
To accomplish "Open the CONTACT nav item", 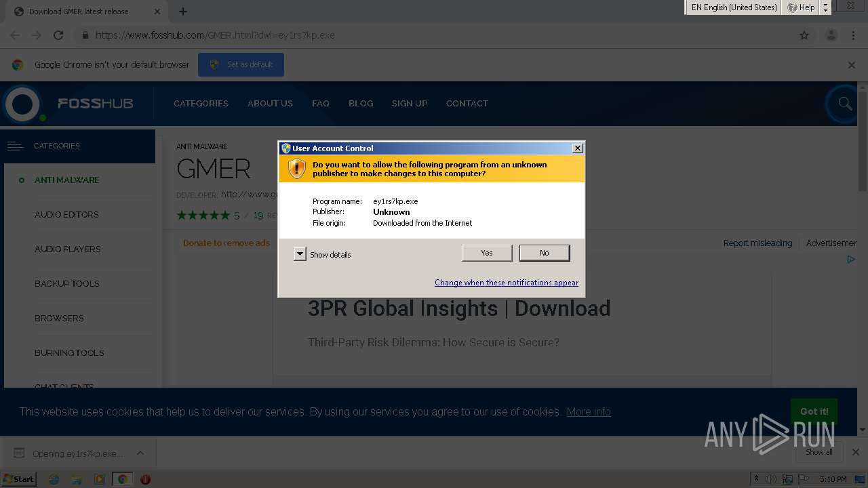I will [x=467, y=104].
